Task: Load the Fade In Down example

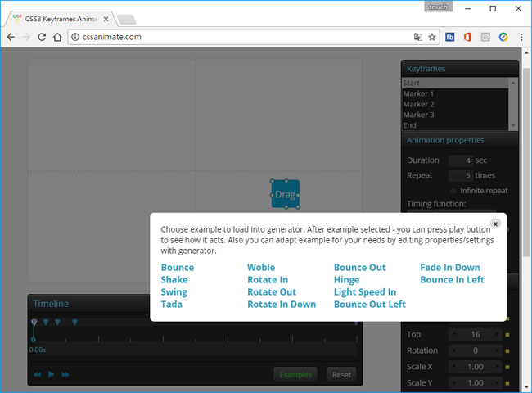Action: [x=450, y=268]
